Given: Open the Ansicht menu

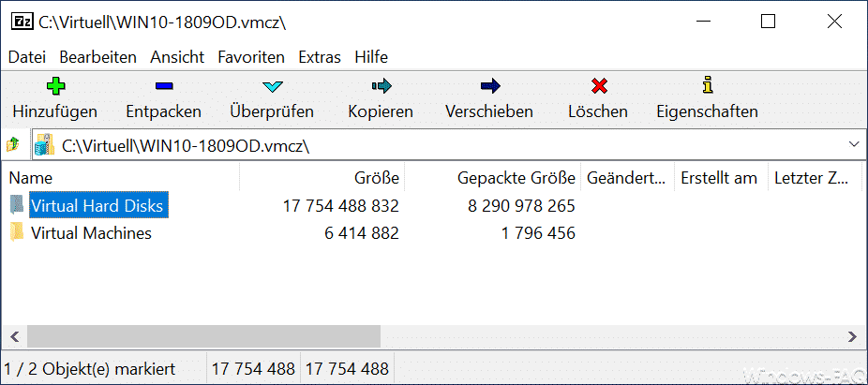Looking at the screenshot, I should point(177,57).
